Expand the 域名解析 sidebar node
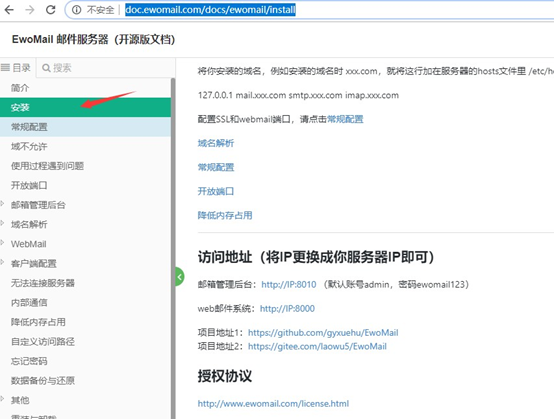 (2, 223)
